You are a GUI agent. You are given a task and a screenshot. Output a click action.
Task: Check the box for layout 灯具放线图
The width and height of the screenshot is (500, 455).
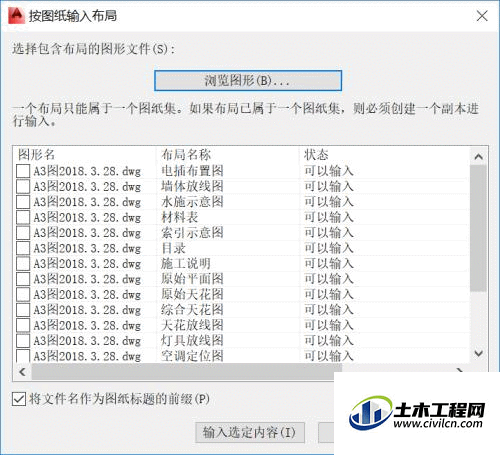pyautogui.click(x=23, y=341)
